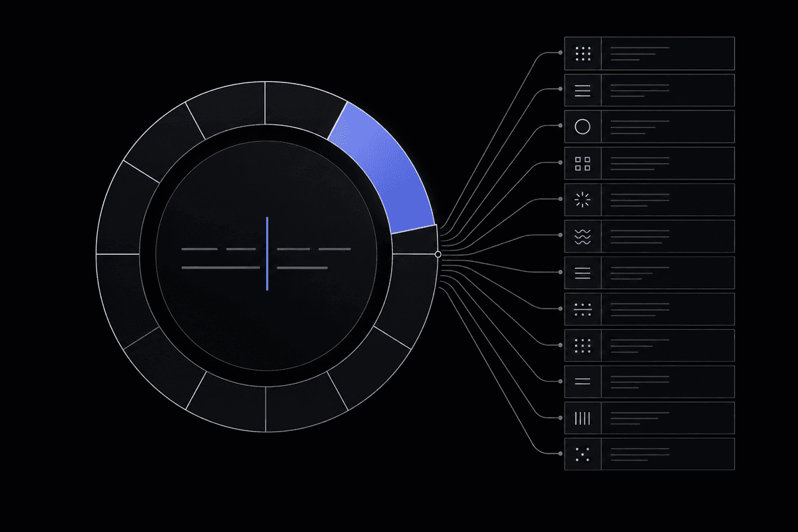
Task: Open the card text beside the hollow circle icon
Action: point(640,127)
